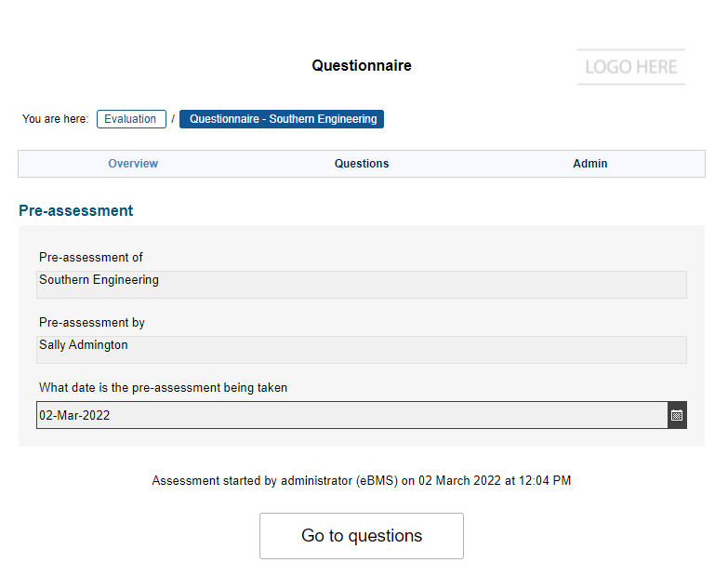Click the Pre-assessment of field, Southern Engineering
The width and height of the screenshot is (728, 576).
click(362, 285)
